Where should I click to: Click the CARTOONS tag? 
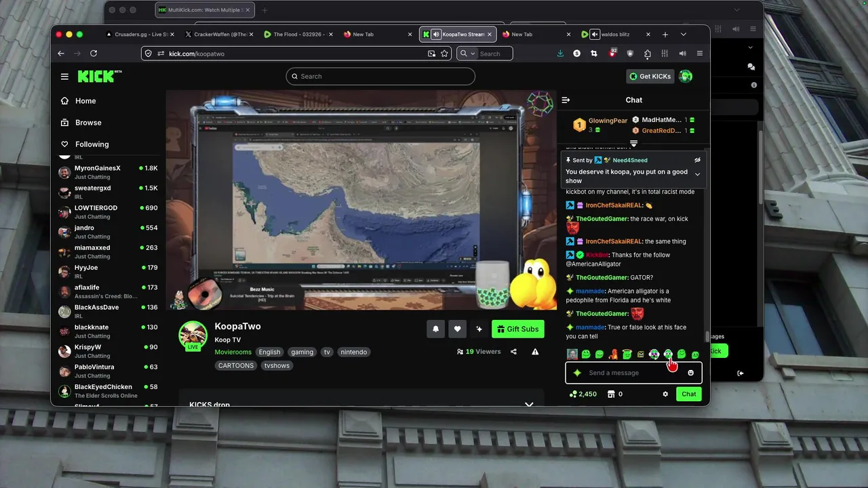(236, 365)
